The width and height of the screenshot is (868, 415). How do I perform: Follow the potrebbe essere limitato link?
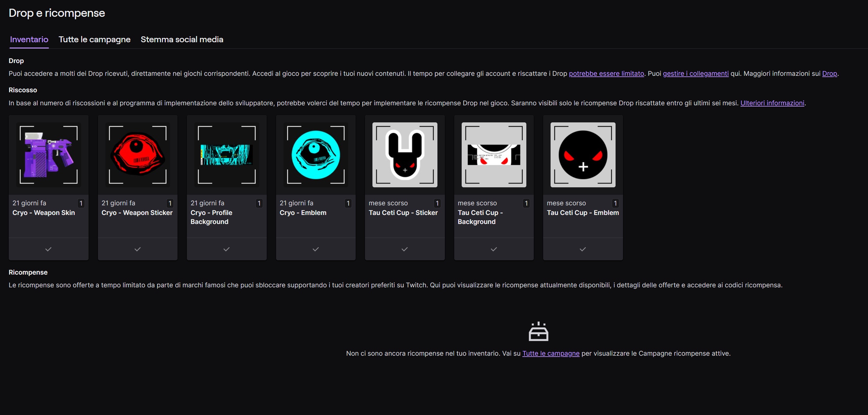pyautogui.click(x=606, y=73)
